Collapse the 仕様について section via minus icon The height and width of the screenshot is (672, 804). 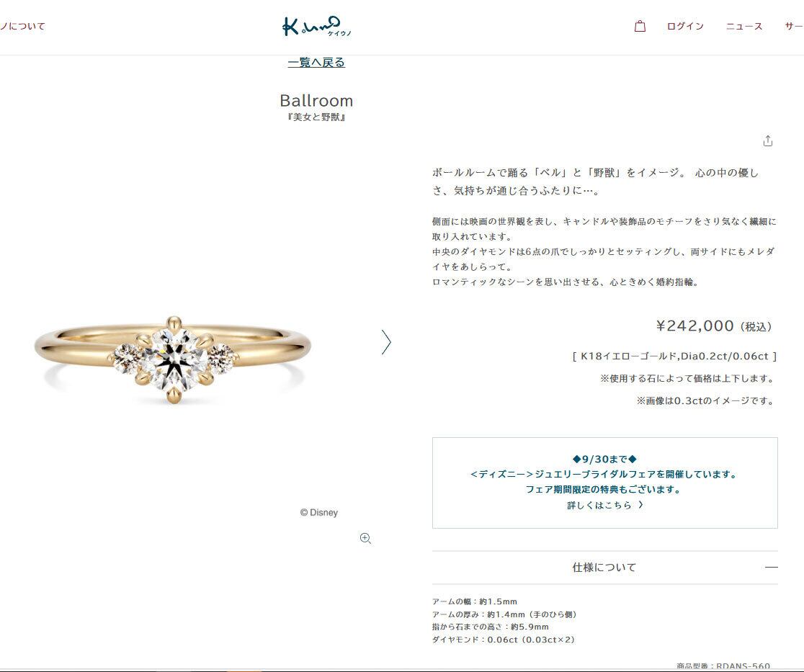pyautogui.click(x=771, y=568)
